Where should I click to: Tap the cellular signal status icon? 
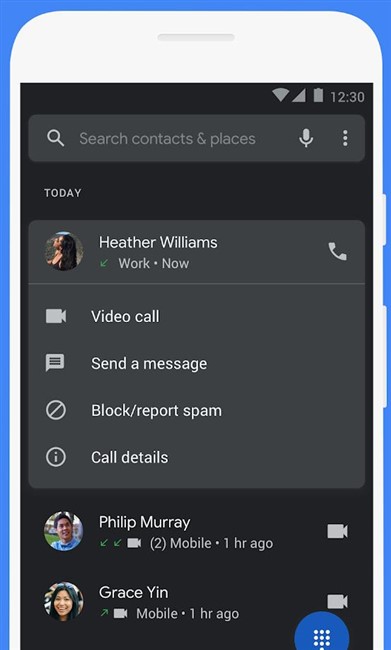(x=299, y=96)
